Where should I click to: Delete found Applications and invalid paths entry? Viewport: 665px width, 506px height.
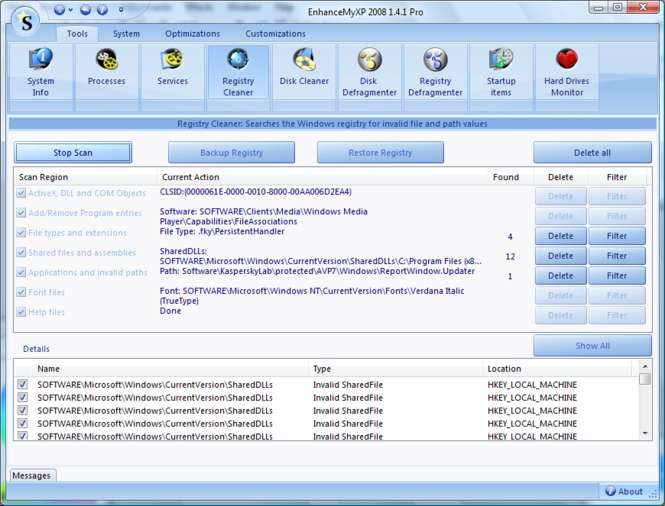click(561, 276)
